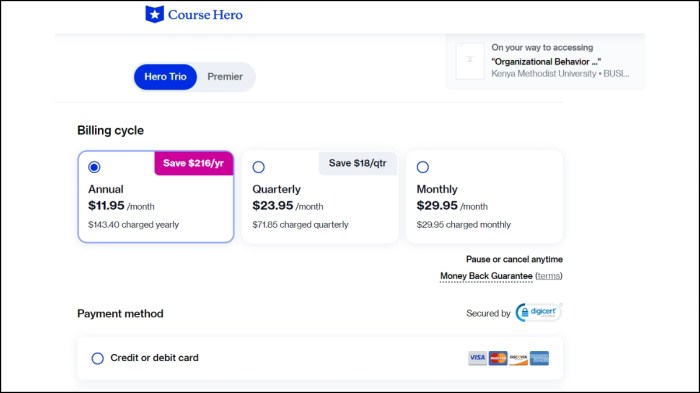This screenshot has height=393, width=700.
Task: Click the "Billing cycle" heading
Action: coord(110,130)
